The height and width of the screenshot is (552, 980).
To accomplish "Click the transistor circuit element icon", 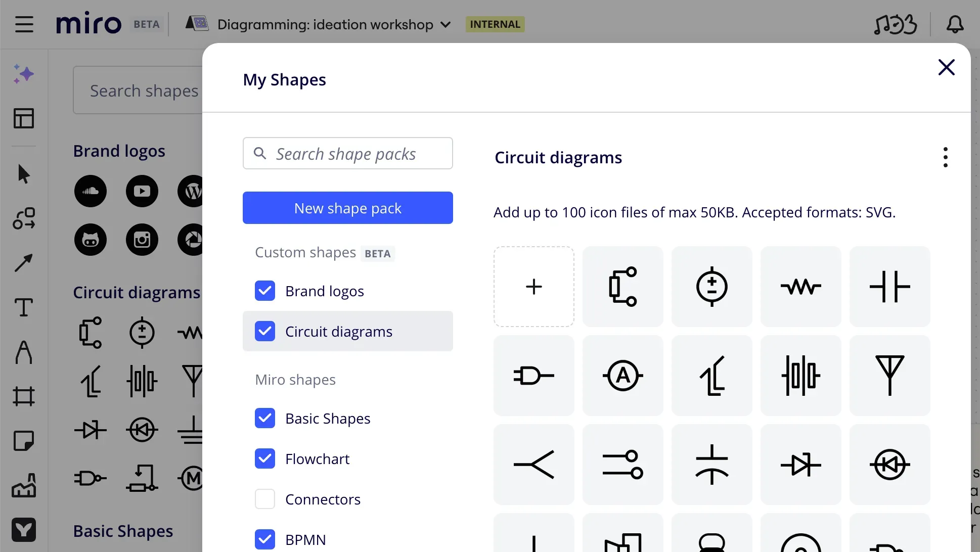I will 711,376.
